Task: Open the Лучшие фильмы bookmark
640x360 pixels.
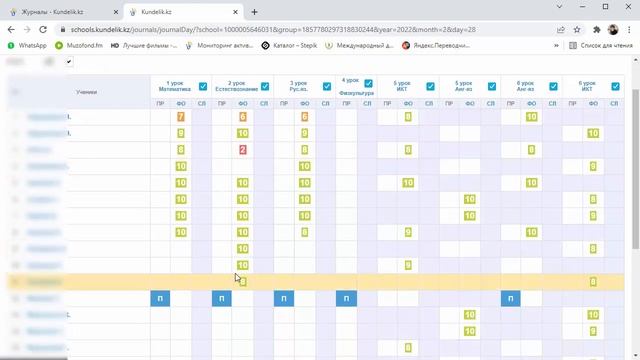Action: [144, 45]
